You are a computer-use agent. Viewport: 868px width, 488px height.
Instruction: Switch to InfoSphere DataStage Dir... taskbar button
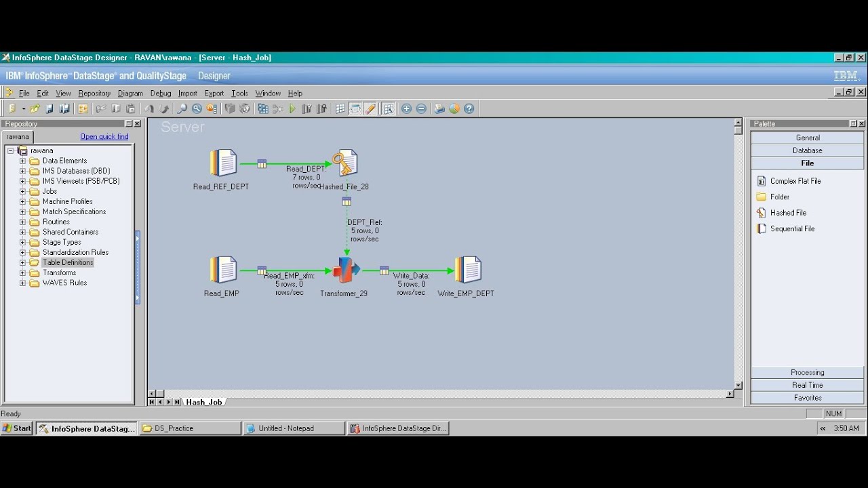coord(398,428)
